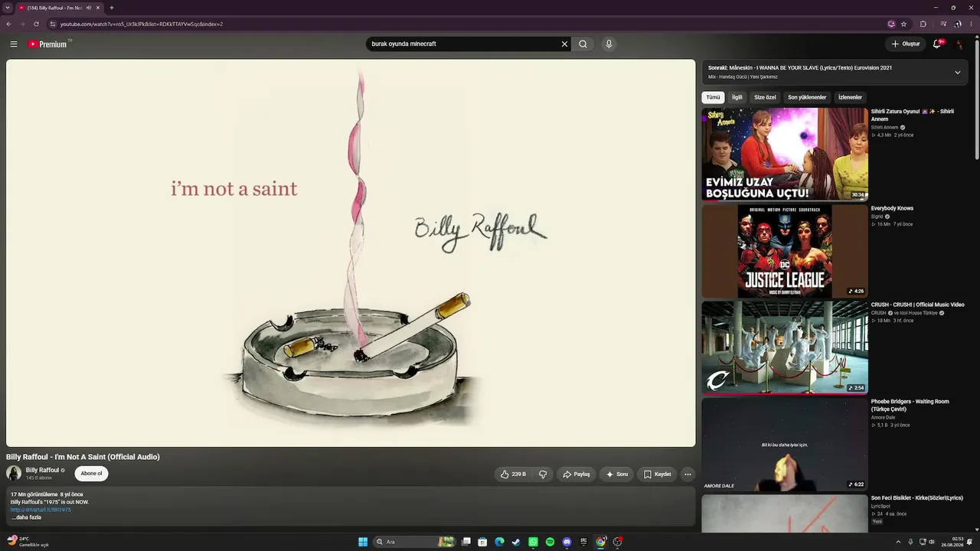Viewport: 980px width, 551px height.
Task: Open the YouTube account avatar menu
Action: (x=960, y=44)
